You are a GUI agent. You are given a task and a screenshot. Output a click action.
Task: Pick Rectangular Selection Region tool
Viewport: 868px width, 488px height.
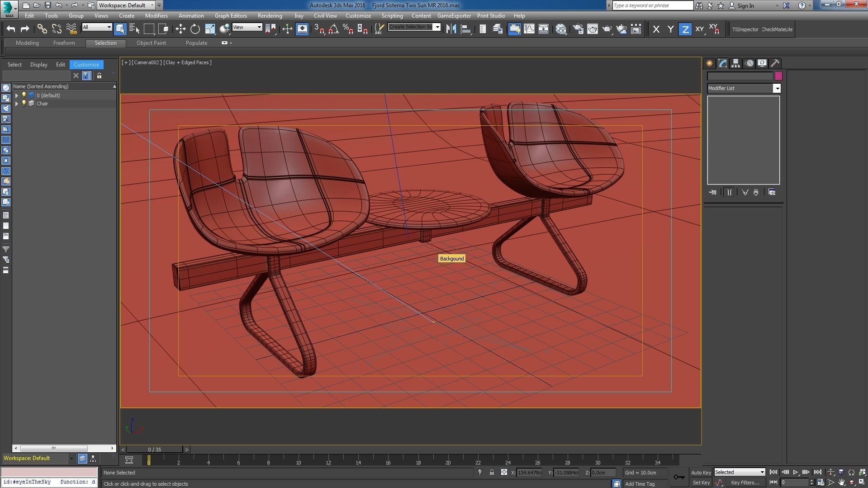click(x=149, y=29)
